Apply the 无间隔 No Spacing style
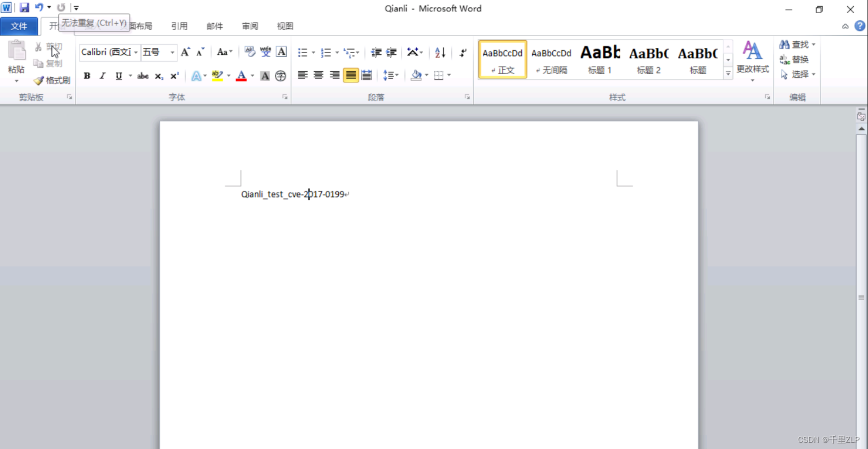 point(551,60)
